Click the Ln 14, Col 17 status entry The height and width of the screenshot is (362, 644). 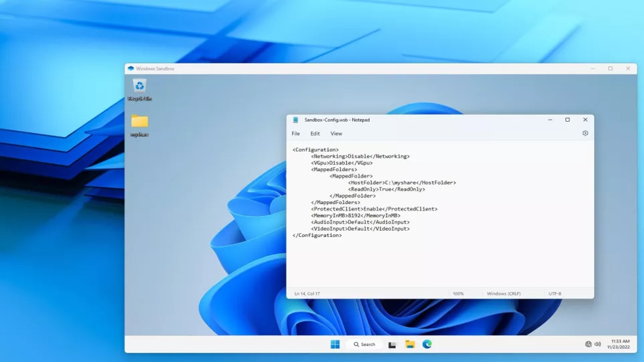pos(307,294)
